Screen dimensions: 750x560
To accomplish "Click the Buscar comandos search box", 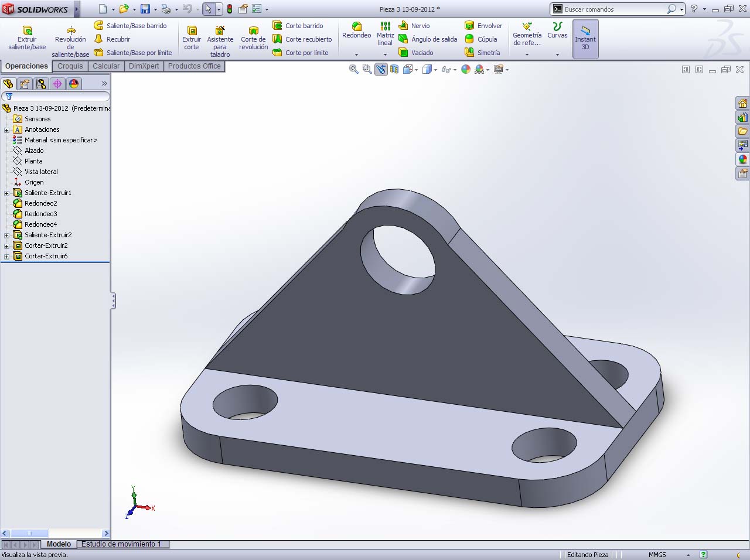I will click(614, 9).
